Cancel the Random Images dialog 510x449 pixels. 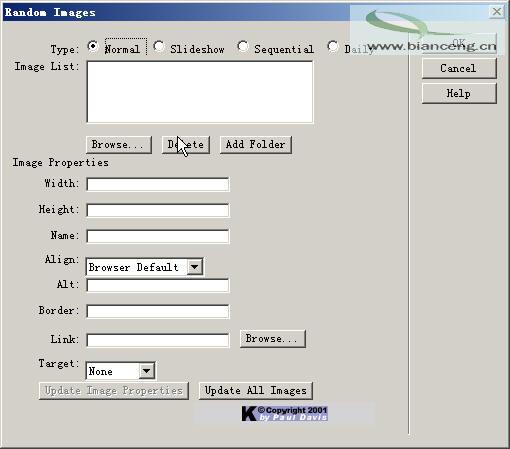click(x=459, y=68)
